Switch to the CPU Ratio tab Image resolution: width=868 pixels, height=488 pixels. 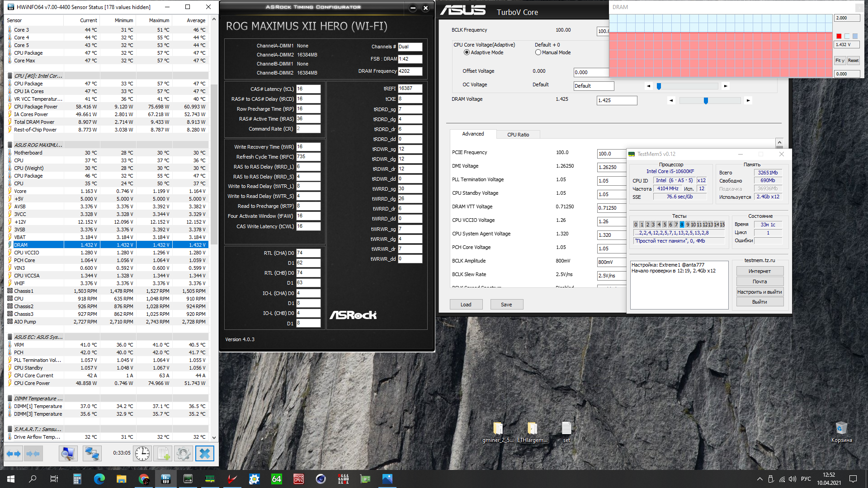(518, 135)
